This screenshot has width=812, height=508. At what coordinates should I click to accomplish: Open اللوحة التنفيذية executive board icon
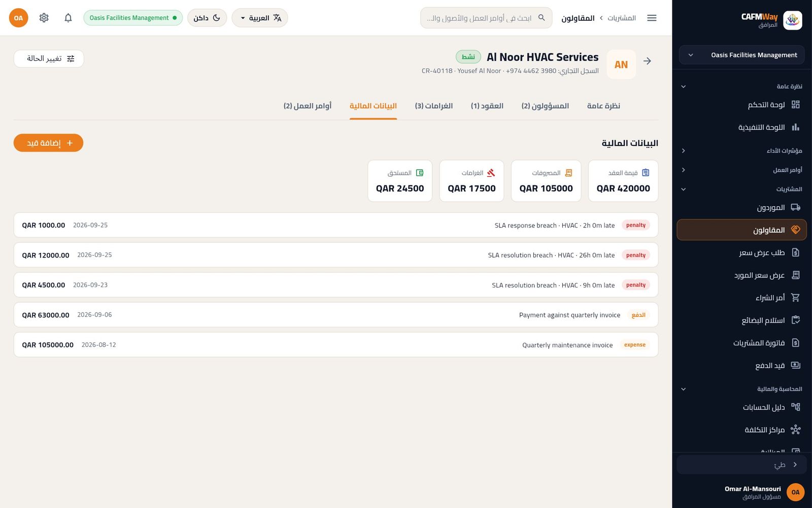pos(795,127)
